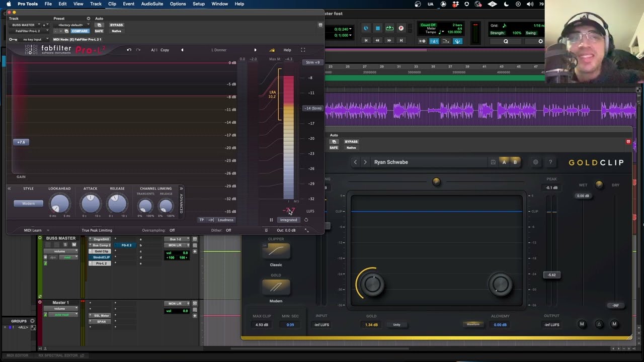644x362 pixels.
Task: Select the Modern limiting style button
Action: pos(28,204)
